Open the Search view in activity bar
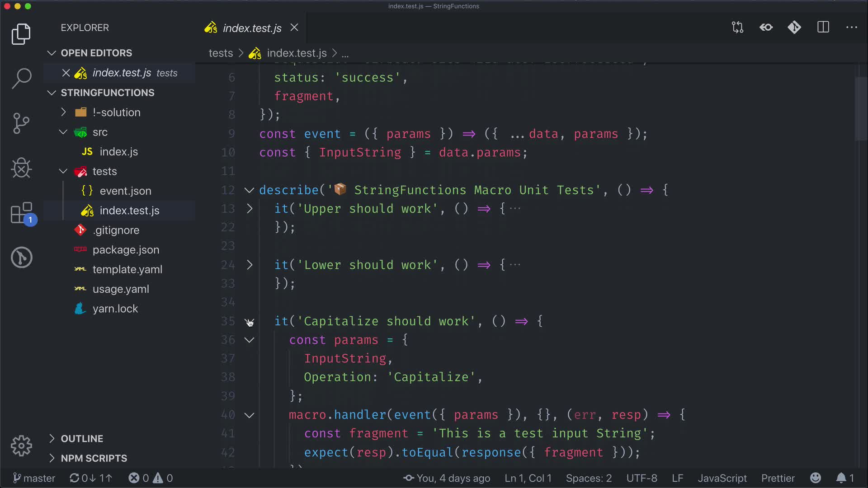The height and width of the screenshot is (488, 868). 21,79
